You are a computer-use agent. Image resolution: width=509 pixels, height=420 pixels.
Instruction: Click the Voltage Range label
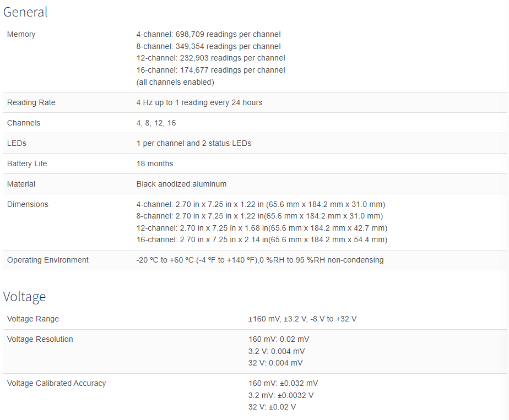point(33,319)
